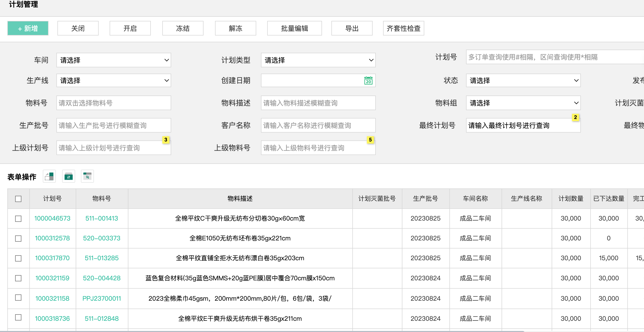Click the 物料描述 column header

coord(240,199)
